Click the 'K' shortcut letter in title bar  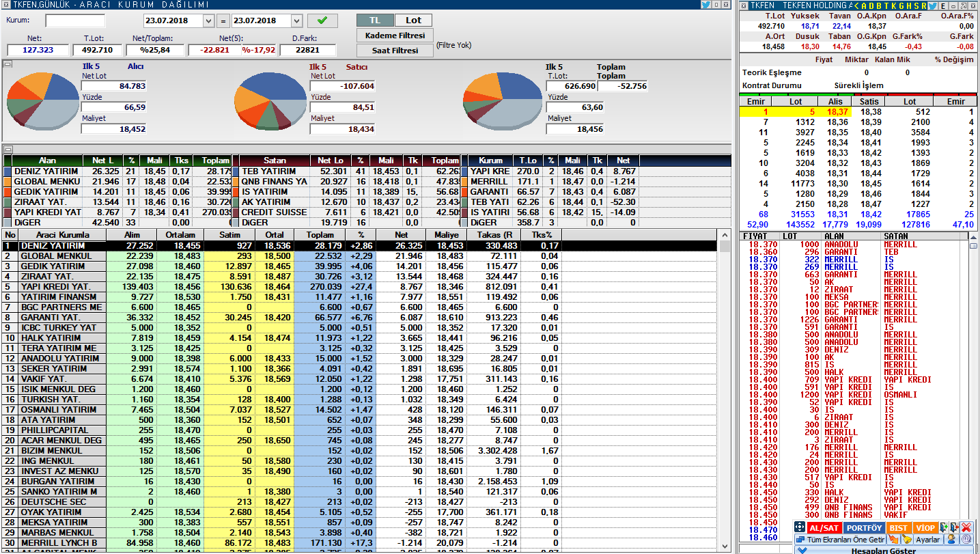pos(894,5)
